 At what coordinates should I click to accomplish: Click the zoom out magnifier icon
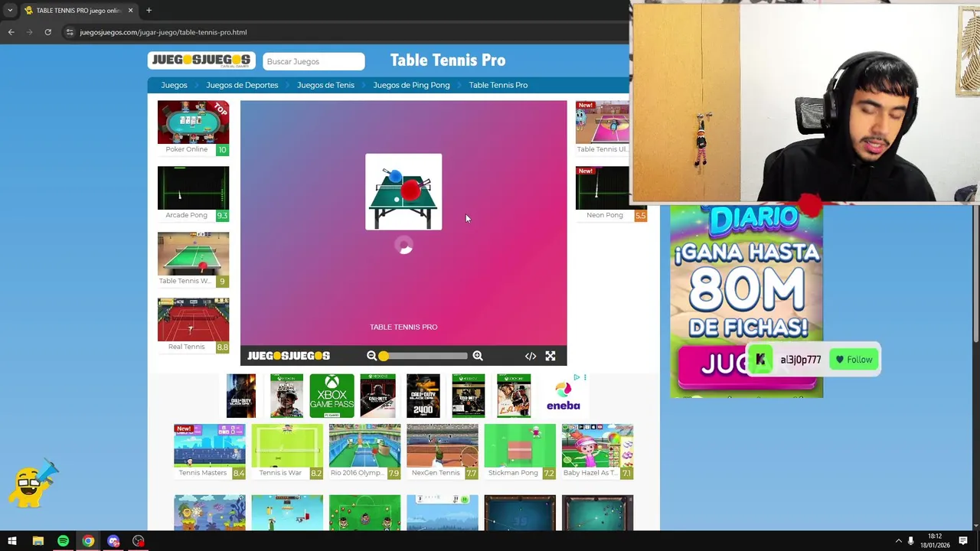[x=371, y=356]
